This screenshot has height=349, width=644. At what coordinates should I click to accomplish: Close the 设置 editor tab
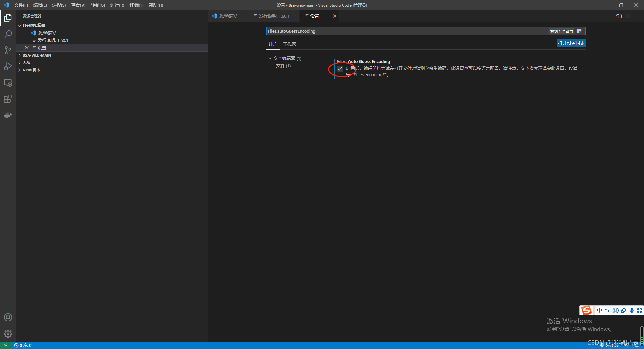pos(335,16)
